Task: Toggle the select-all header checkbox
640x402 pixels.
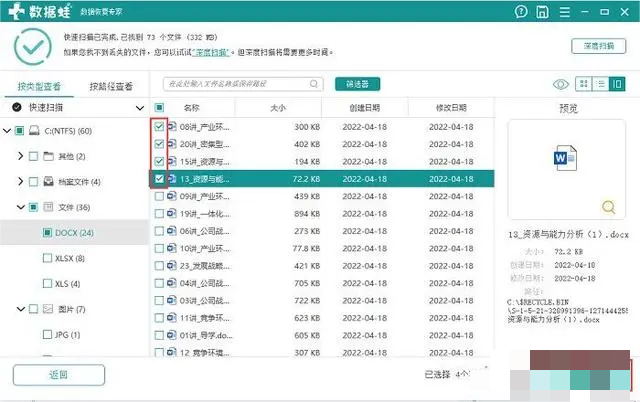Action: [x=159, y=108]
